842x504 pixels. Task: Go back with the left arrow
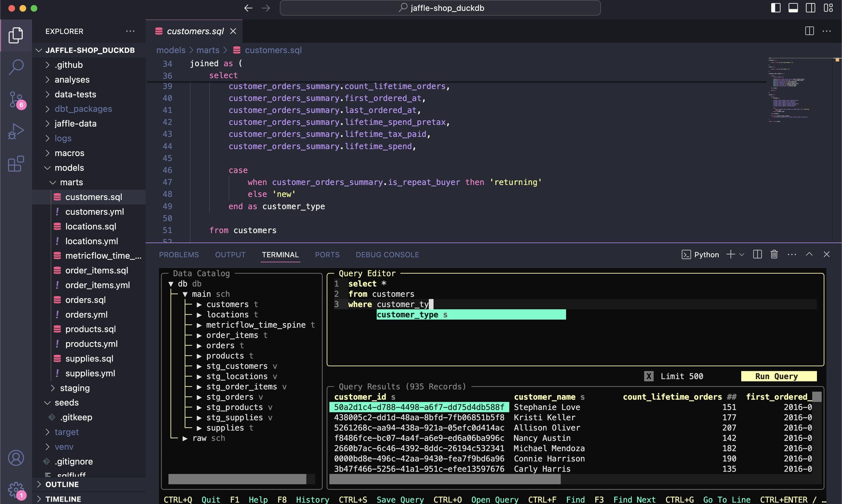[x=248, y=8]
